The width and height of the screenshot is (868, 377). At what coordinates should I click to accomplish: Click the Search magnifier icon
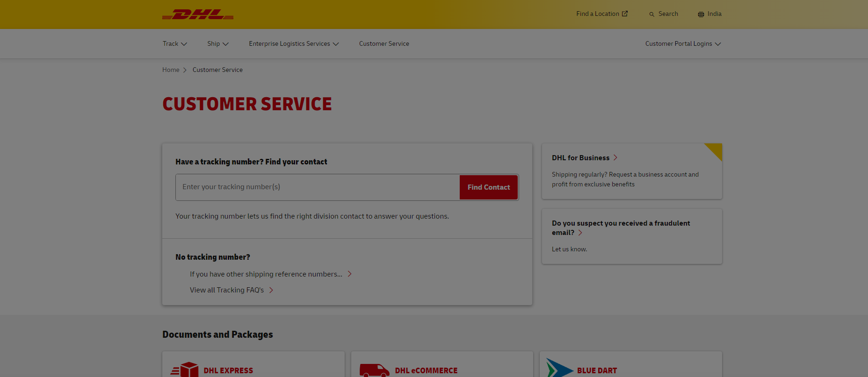(651, 14)
